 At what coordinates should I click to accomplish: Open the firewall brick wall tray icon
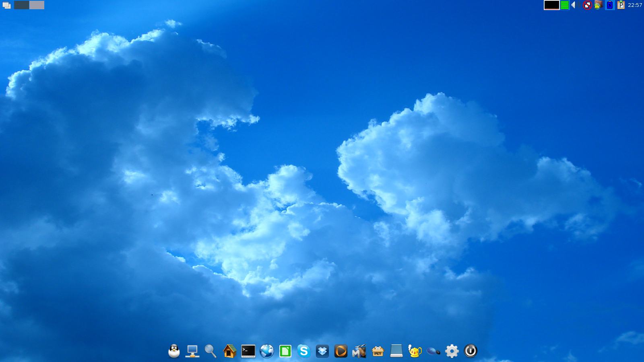click(598, 5)
